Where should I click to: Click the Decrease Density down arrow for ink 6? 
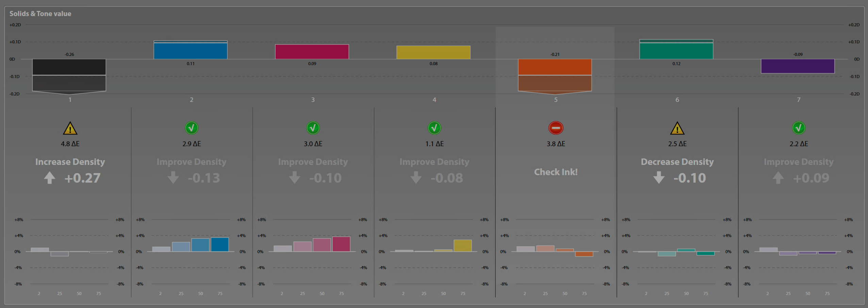[659, 178]
